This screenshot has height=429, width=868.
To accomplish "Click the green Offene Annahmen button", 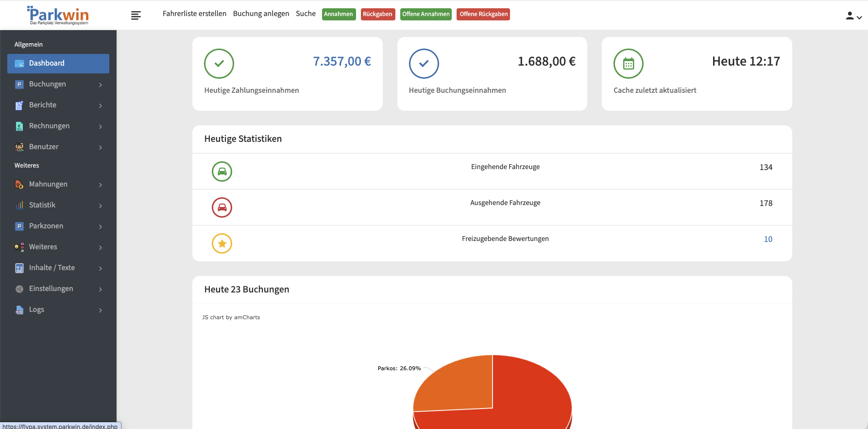I will (426, 14).
